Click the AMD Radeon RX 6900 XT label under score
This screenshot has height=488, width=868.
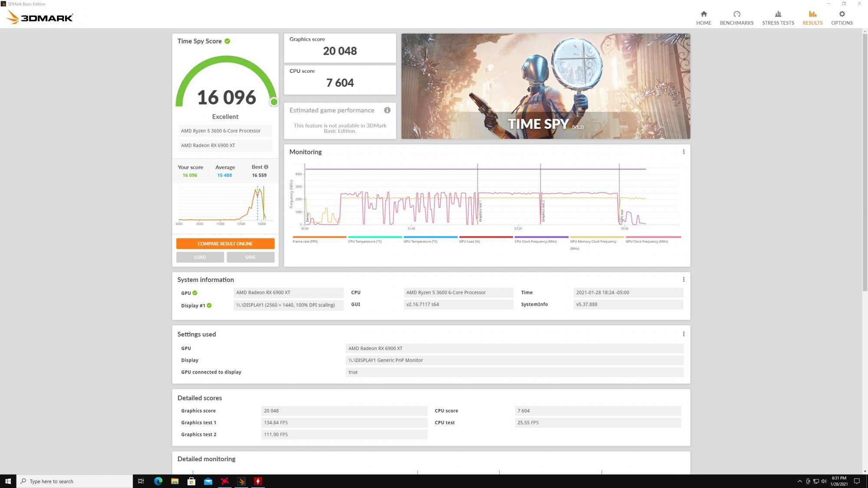[225, 146]
